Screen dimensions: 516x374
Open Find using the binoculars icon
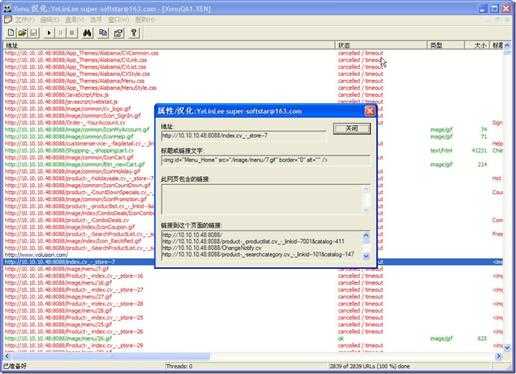[87, 33]
